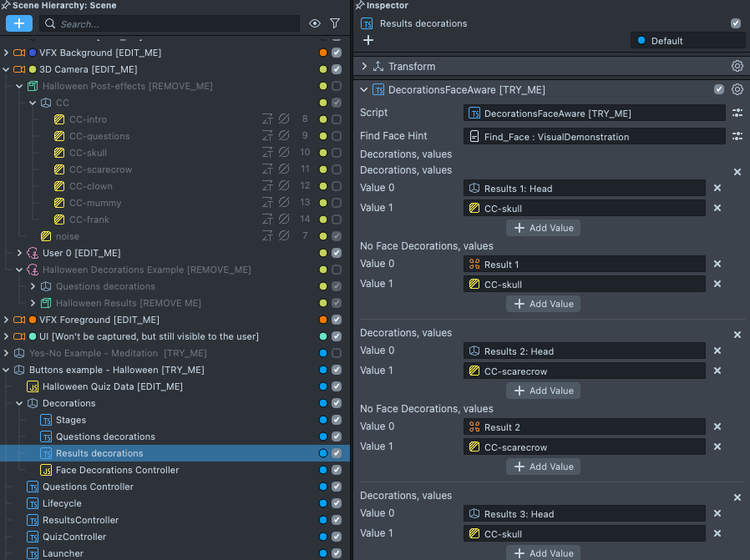Click the options icon beside Find Face Hint

[x=737, y=136]
